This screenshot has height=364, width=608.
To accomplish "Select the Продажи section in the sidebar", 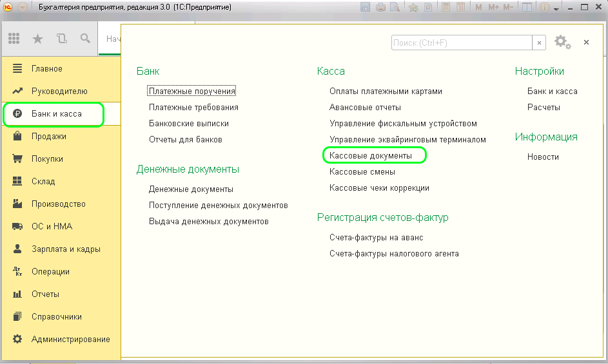I will pos(49,137).
